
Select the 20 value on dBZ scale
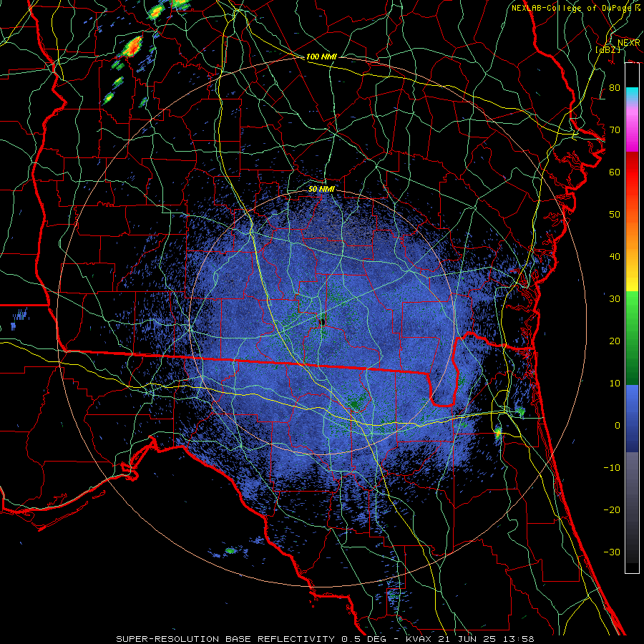click(615, 341)
